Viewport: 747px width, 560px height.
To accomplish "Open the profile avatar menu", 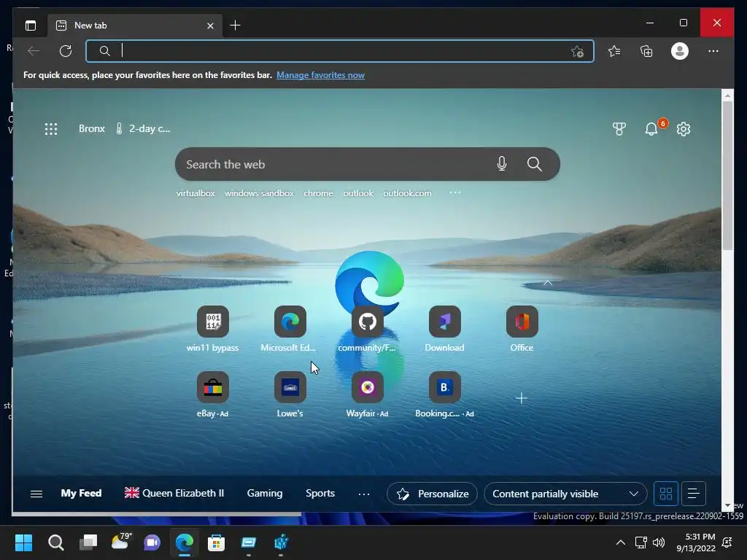I will [680, 51].
